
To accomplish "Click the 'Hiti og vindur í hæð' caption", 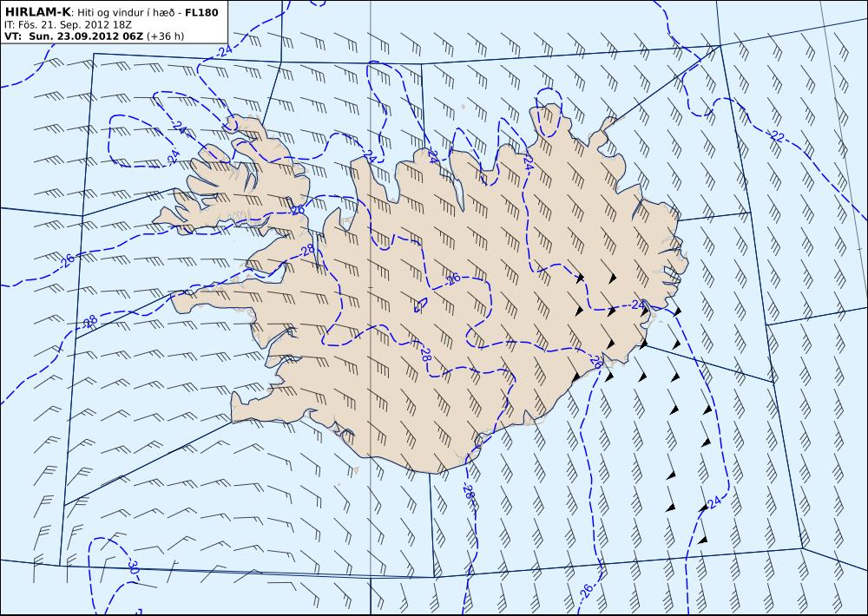I will 127,13.
